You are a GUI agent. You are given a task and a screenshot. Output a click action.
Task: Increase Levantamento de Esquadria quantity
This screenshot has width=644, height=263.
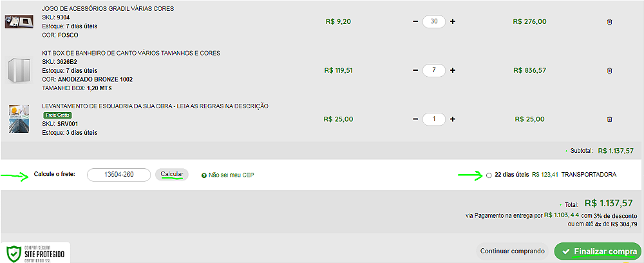453,119
